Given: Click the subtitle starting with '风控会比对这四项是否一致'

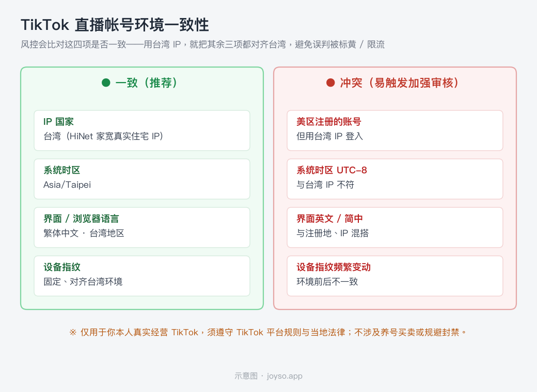Looking at the screenshot, I should tap(203, 44).
